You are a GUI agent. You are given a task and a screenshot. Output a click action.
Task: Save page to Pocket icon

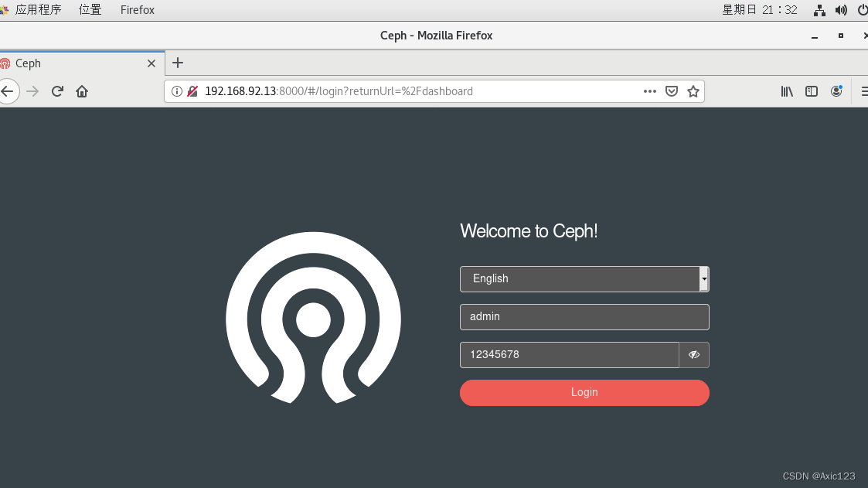tap(672, 91)
